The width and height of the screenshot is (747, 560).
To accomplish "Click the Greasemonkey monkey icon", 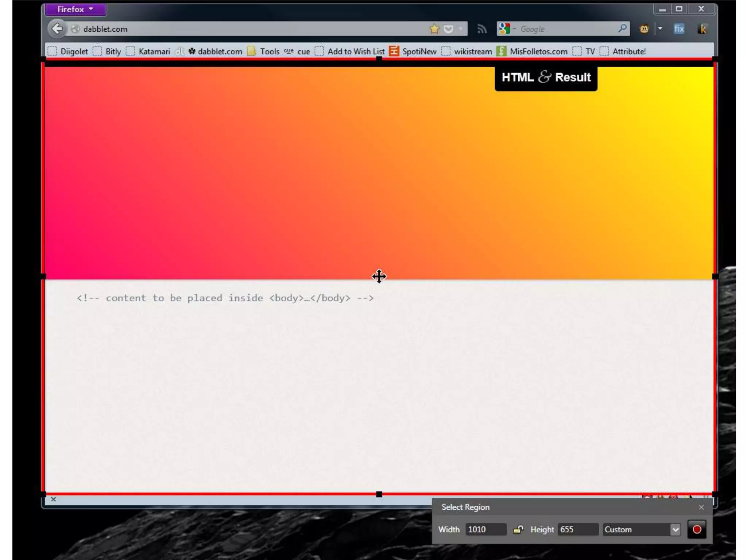I will (x=644, y=29).
